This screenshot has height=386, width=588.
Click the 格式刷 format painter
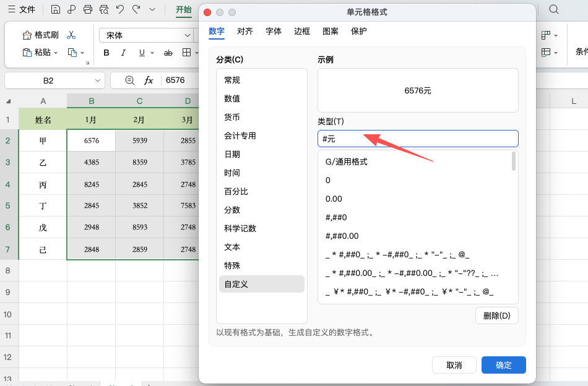[40, 35]
